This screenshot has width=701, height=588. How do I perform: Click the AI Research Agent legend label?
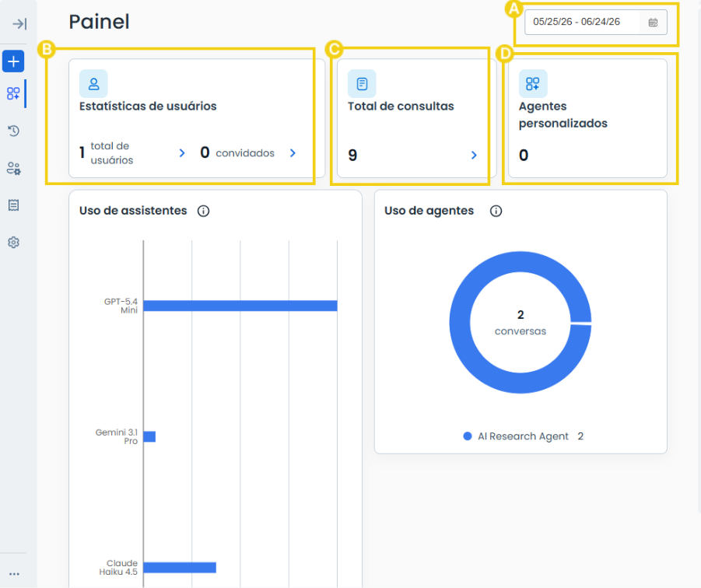[x=523, y=436]
